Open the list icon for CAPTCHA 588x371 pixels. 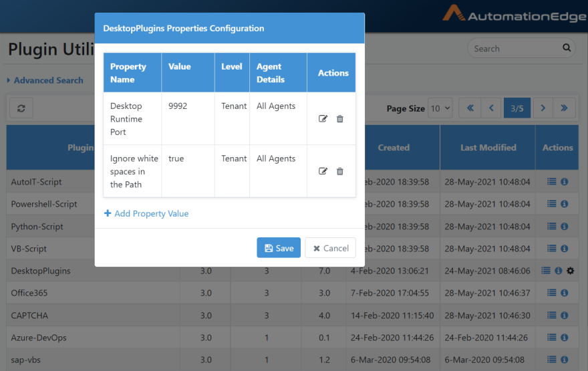[552, 315]
